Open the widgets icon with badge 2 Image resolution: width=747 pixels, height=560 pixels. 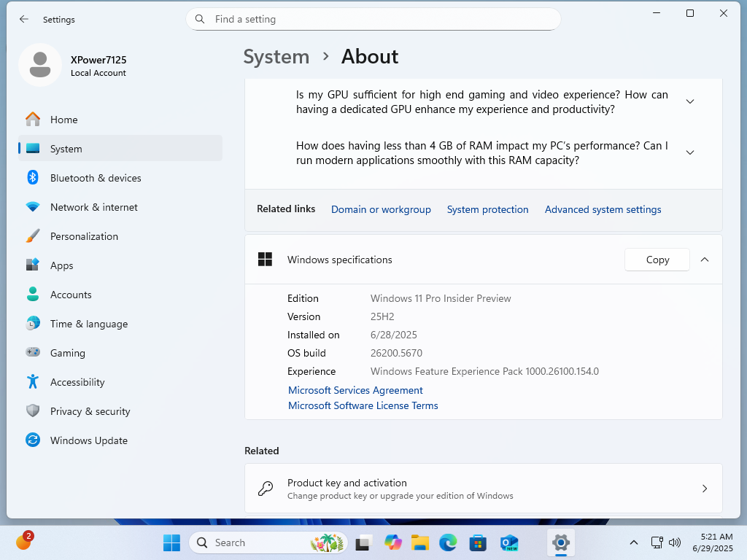coord(23,541)
